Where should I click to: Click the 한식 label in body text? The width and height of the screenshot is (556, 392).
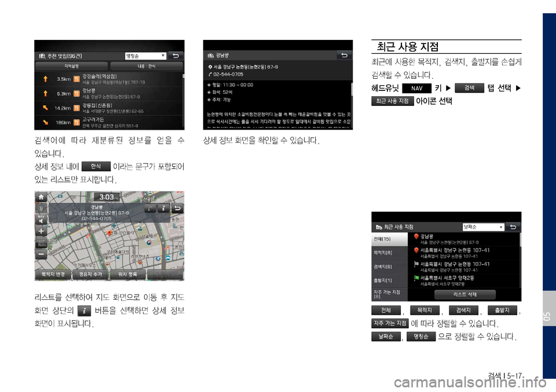click(x=96, y=166)
